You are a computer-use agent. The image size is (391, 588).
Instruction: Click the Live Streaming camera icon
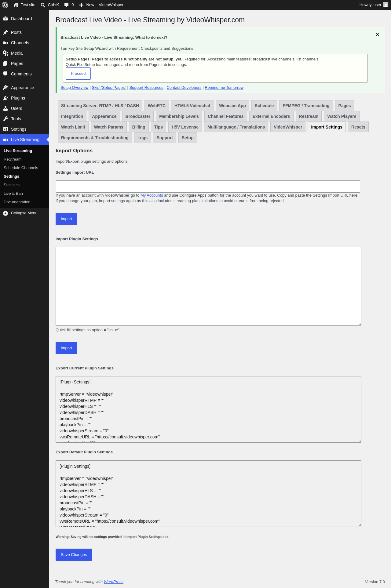5,140
